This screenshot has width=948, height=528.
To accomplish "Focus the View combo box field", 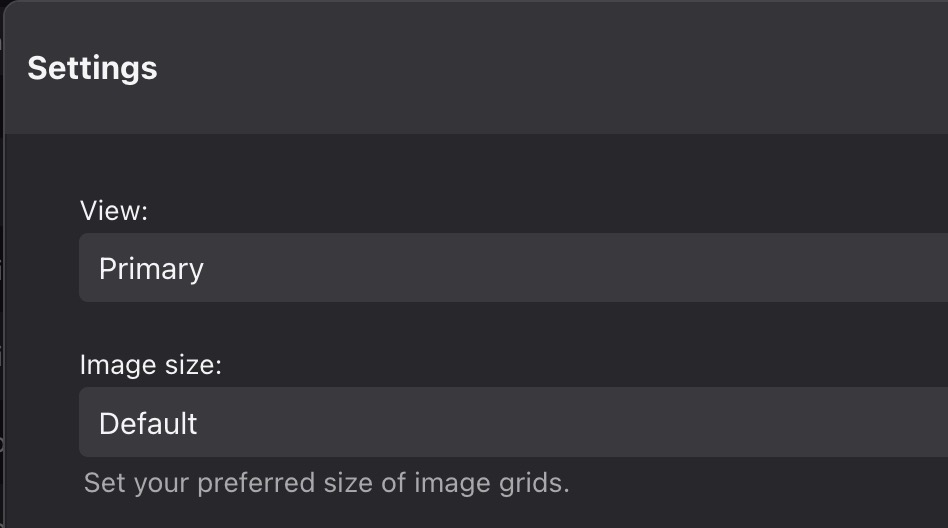I will [513, 267].
